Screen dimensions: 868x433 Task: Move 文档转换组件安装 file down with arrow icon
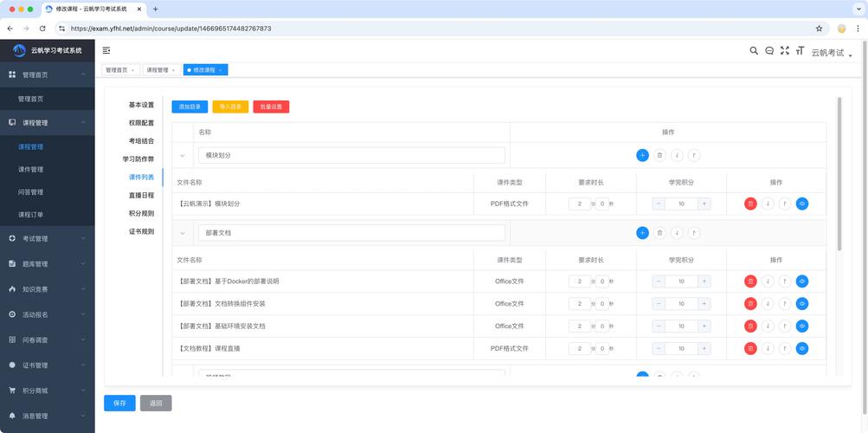point(768,304)
